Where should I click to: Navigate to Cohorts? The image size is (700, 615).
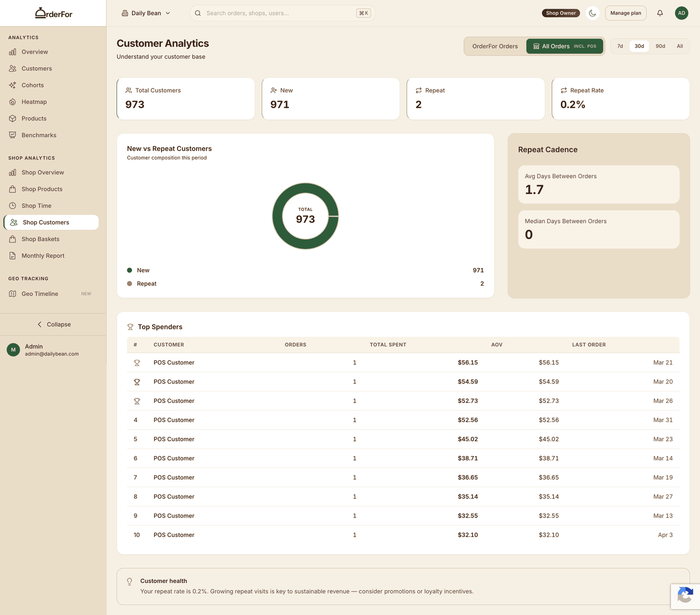click(x=51, y=85)
